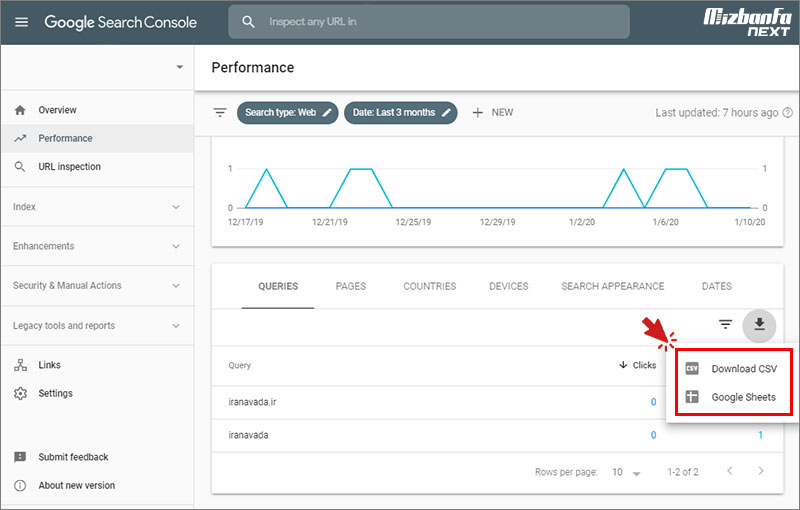The width and height of the screenshot is (800, 510).
Task: Open Settings in the sidebar
Action: click(97, 393)
